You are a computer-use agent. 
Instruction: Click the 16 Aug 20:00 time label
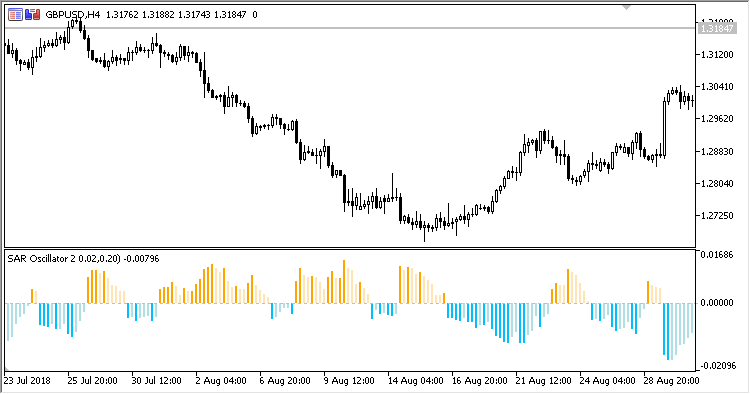coord(480,381)
